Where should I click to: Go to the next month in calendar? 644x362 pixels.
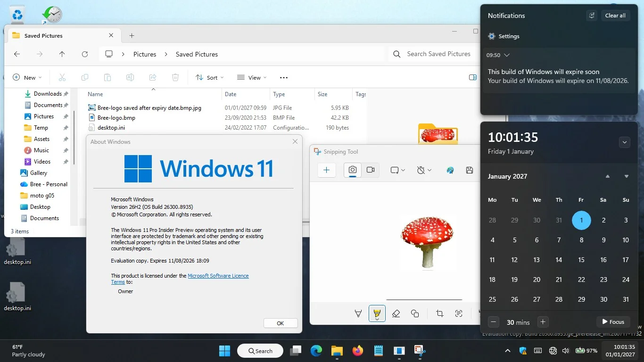[627, 176]
